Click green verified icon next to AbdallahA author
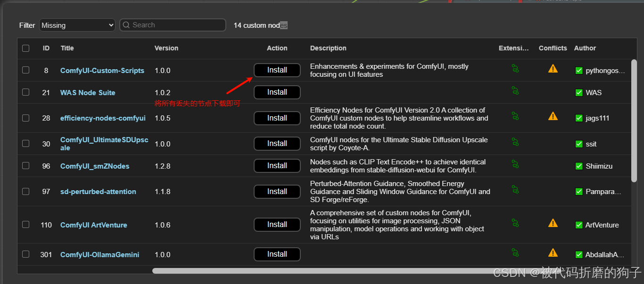This screenshot has width=644, height=284. pyautogui.click(x=579, y=255)
